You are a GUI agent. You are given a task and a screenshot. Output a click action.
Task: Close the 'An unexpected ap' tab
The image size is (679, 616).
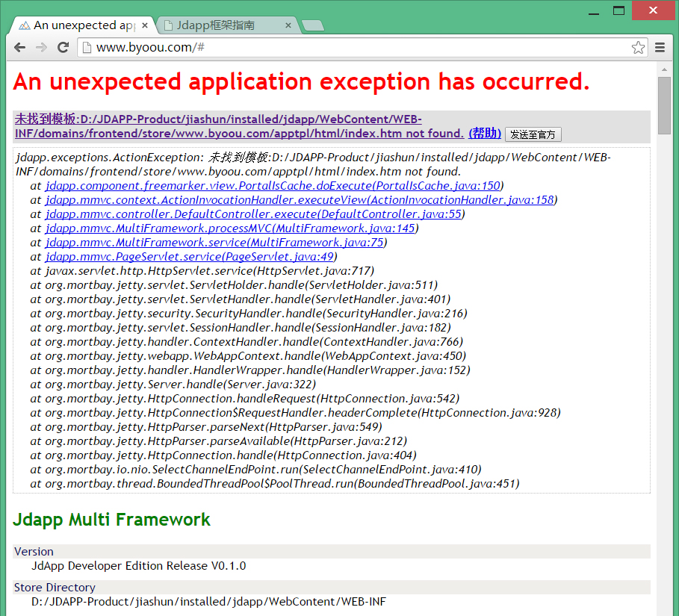click(x=145, y=25)
